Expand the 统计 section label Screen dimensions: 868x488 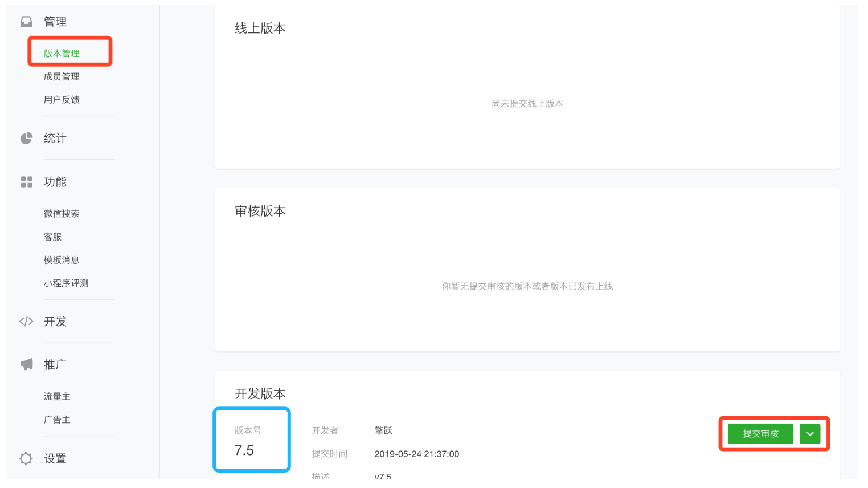pyautogui.click(x=55, y=138)
